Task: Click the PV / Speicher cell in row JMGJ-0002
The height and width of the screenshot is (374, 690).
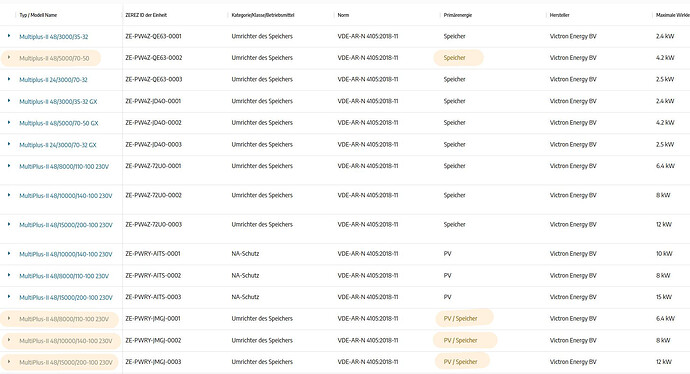Action: [460, 340]
